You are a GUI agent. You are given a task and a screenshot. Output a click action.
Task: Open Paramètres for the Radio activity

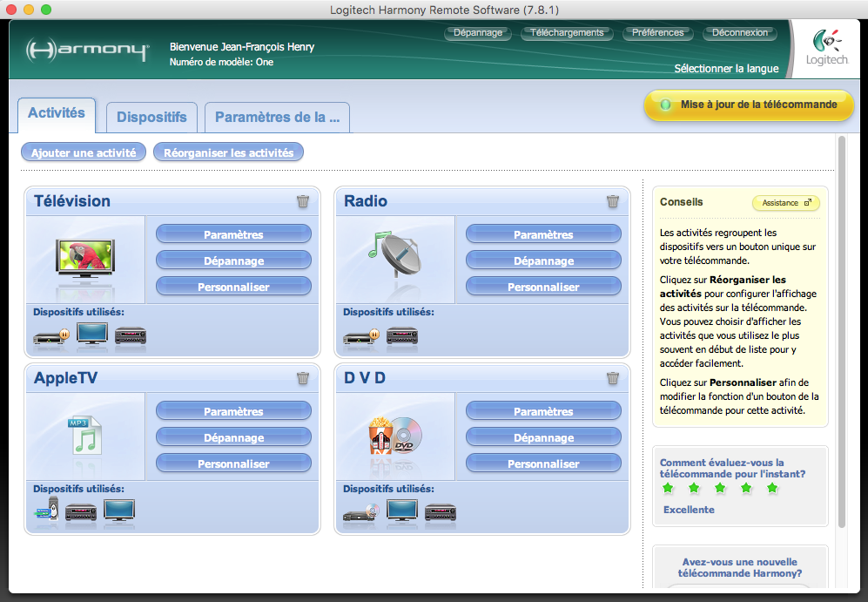(543, 234)
